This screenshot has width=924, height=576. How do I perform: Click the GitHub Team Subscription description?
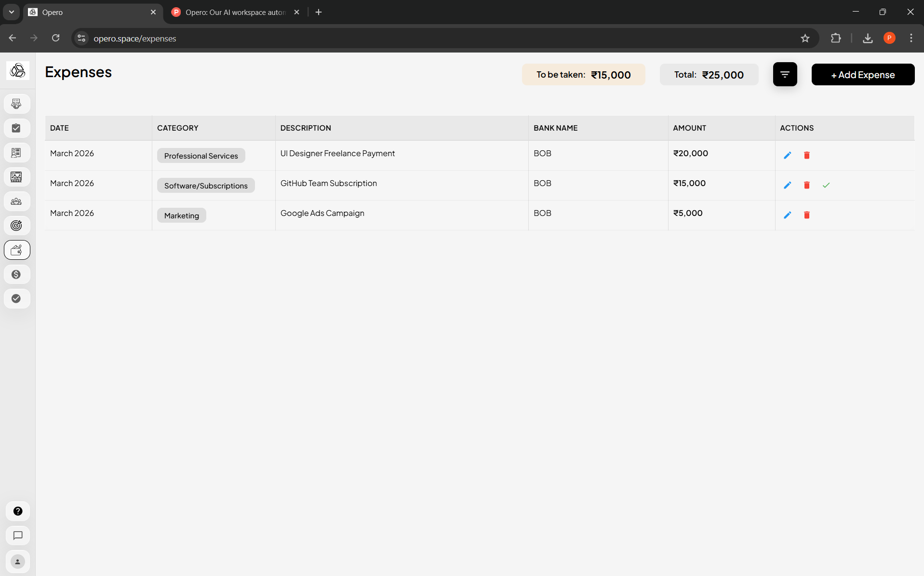click(x=329, y=183)
